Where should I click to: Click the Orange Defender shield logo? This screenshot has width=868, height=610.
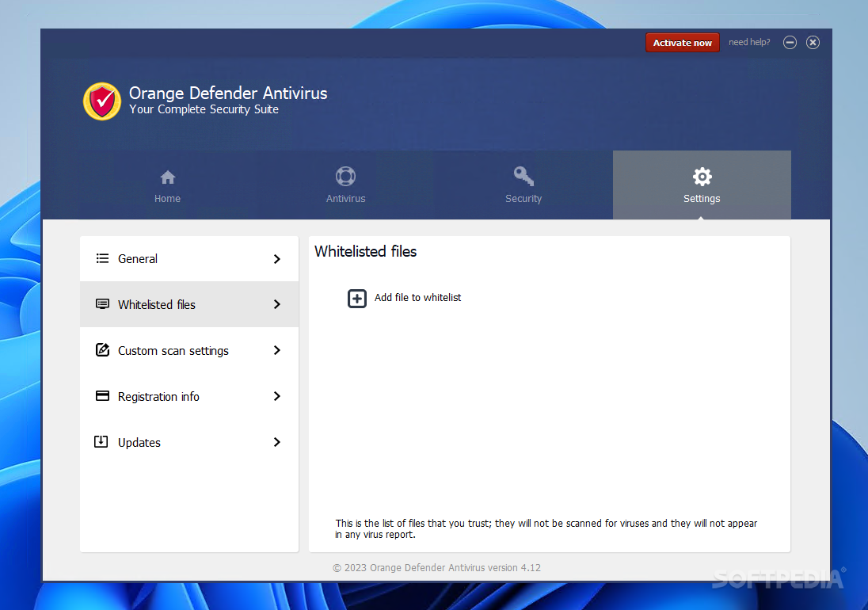pyautogui.click(x=102, y=101)
